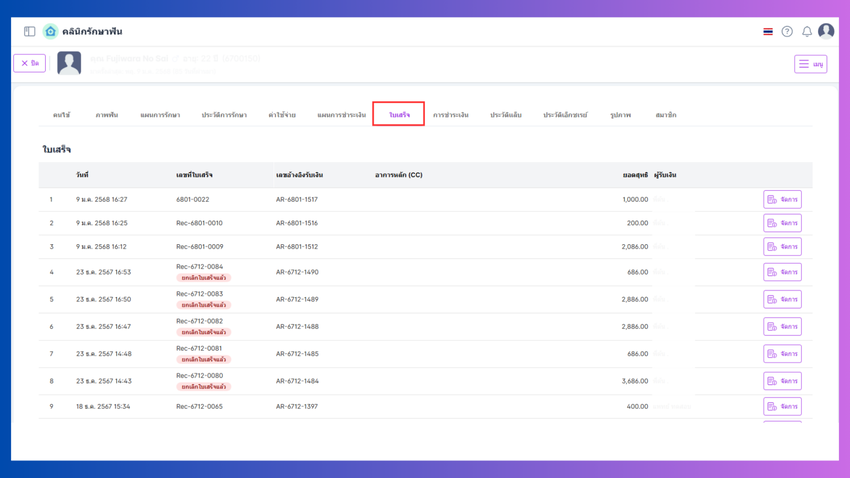Click the patient profile photo
Image resolution: width=850 pixels, height=478 pixels.
[69, 63]
